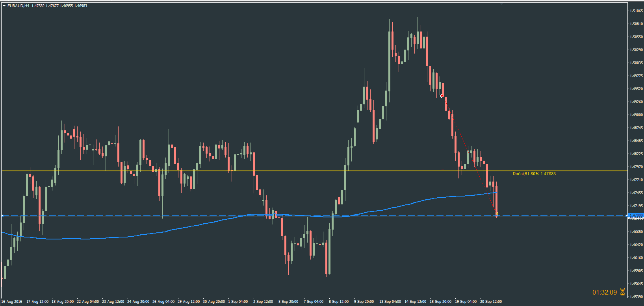Image resolution: width=644 pixels, height=306 pixels.
Task: Click the yellow triangle marker at latest candle
Action: click(497, 214)
